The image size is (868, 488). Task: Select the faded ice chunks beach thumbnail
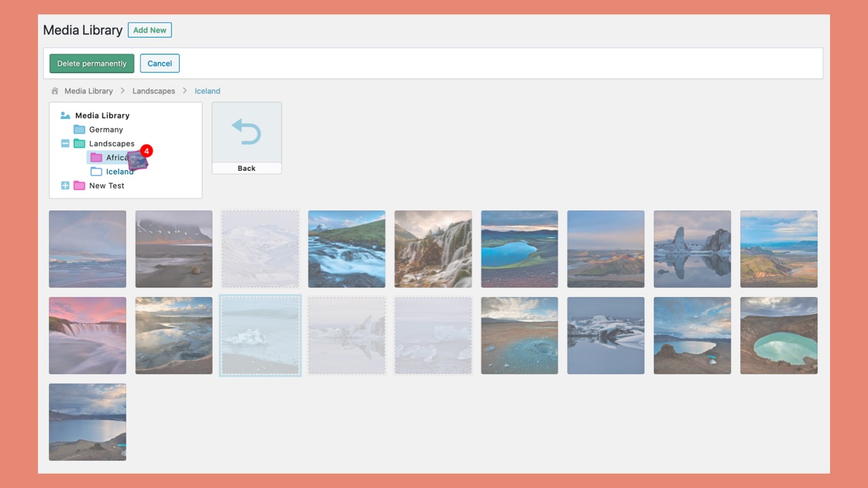click(x=433, y=335)
